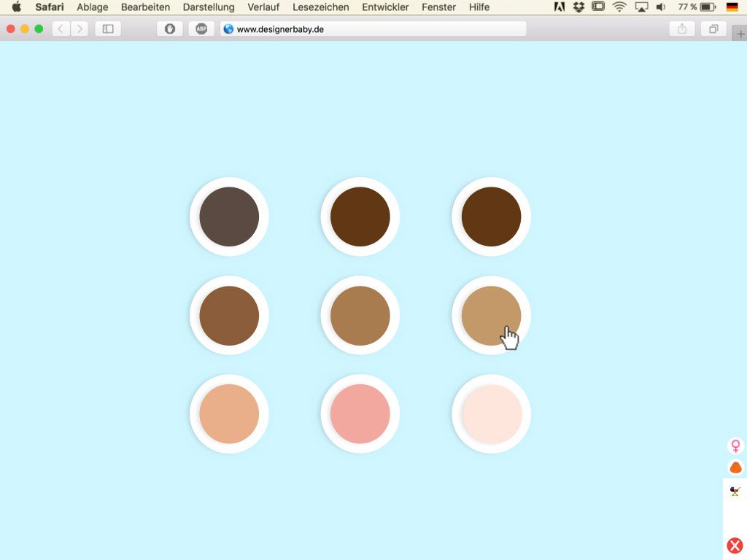Go back with Safari's back arrow
The height and width of the screenshot is (560, 747).
click(x=61, y=29)
